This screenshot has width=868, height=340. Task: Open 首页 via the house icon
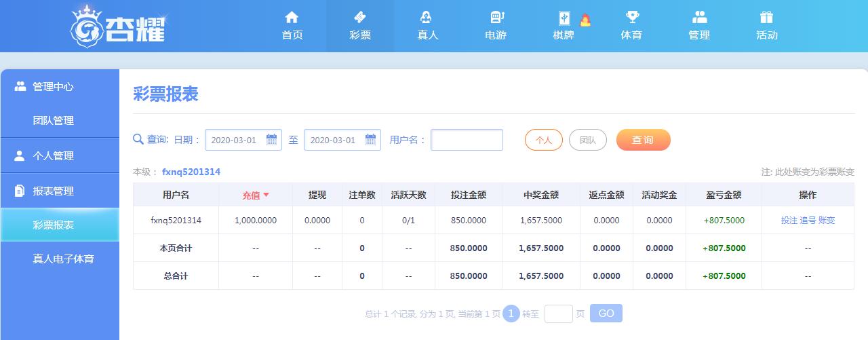click(292, 17)
